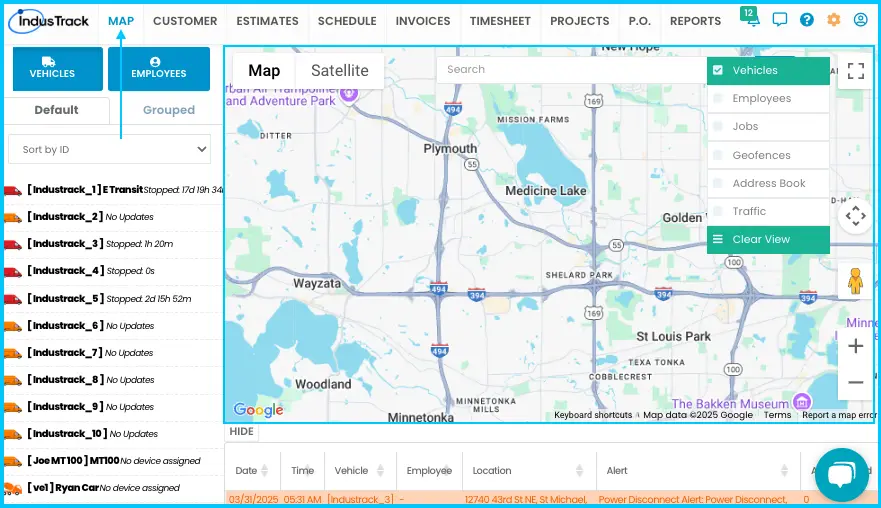This screenshot has width=881, height=508.
Task: Enable the Traffic layer checkbox
Action: tap(717, 211)
